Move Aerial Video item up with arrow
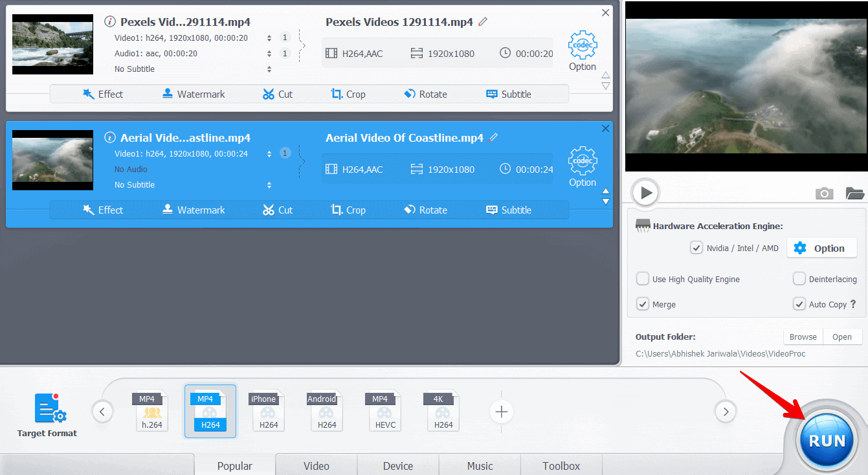Viewport: 868px width, 475px height. click(x=606, y=191)
